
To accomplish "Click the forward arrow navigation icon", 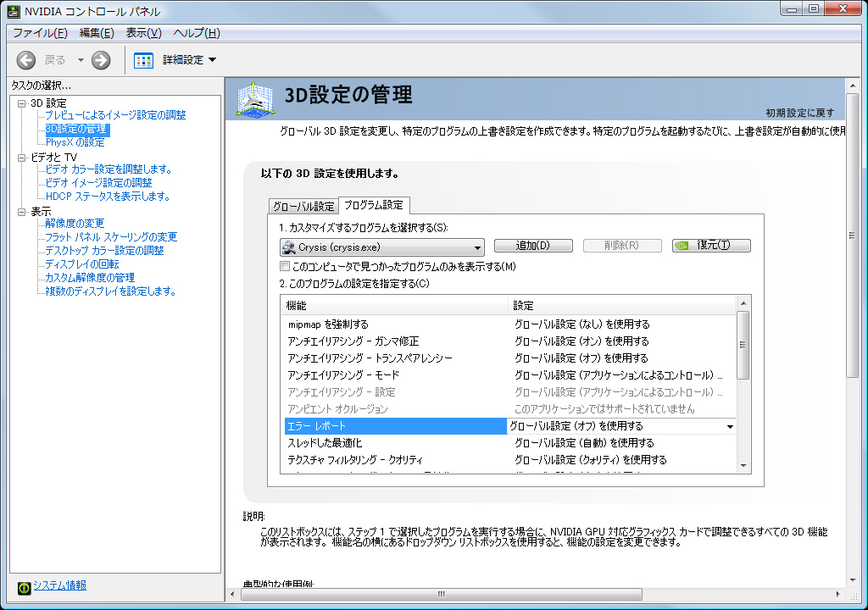I will pyautogui.click(x=101, y=60).
